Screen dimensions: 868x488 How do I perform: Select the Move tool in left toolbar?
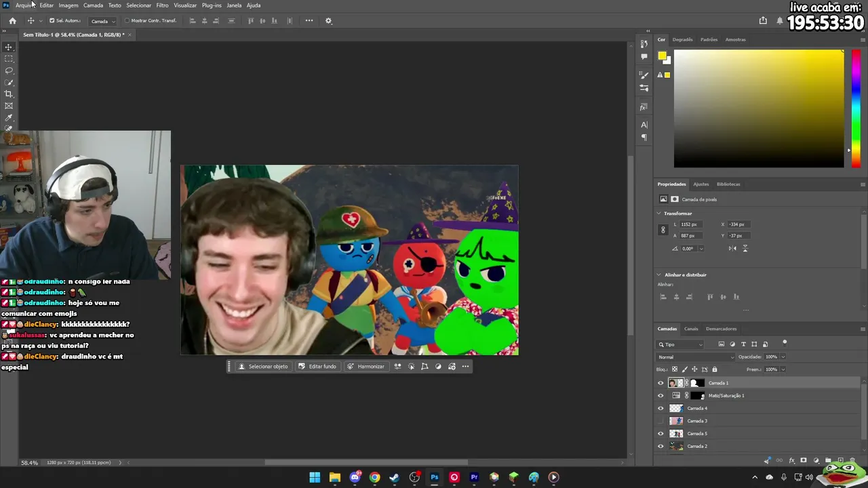tap(9, 47)
